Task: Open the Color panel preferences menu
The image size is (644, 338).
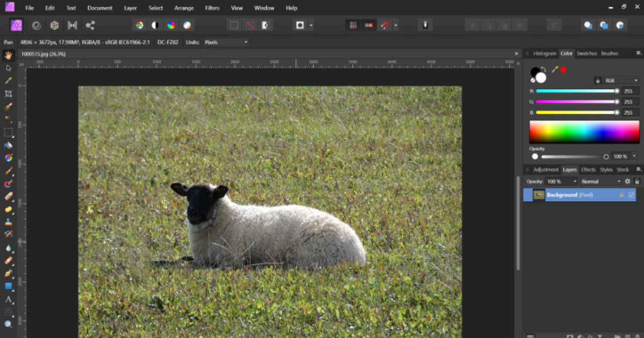Action: pyautogui.click(x=639, y=53)
